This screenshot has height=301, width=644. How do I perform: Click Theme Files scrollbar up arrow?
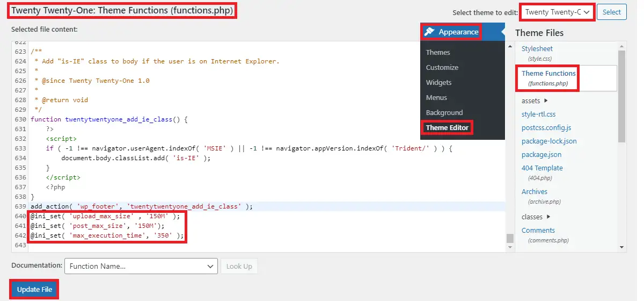click(x=621, y=47)
